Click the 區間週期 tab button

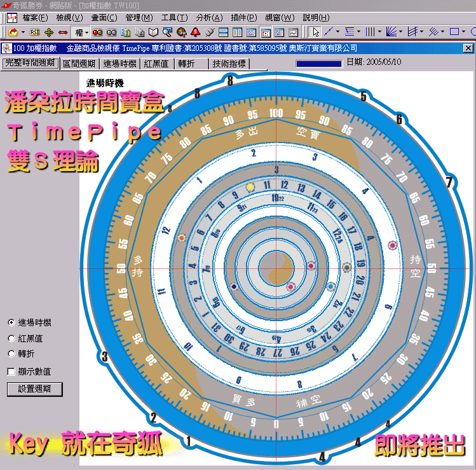click(x=79, y=64)
